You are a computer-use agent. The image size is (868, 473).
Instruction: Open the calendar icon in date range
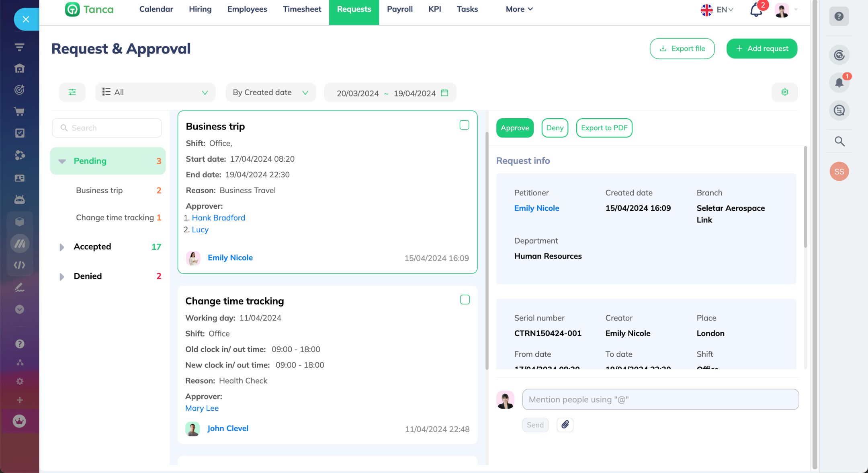tap(444, 93)
